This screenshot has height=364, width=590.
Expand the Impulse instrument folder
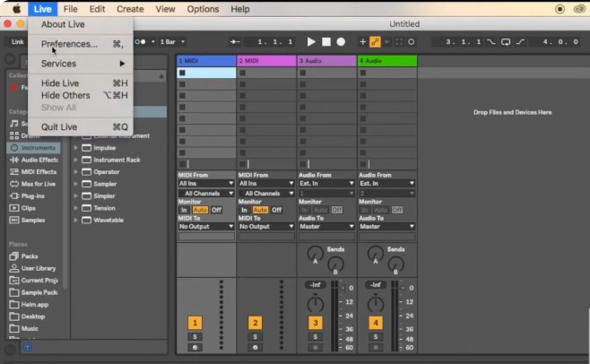click(75, 148)
